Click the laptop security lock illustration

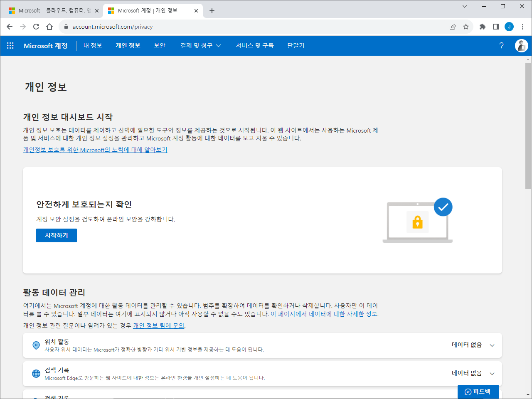[x=417, y=220]
